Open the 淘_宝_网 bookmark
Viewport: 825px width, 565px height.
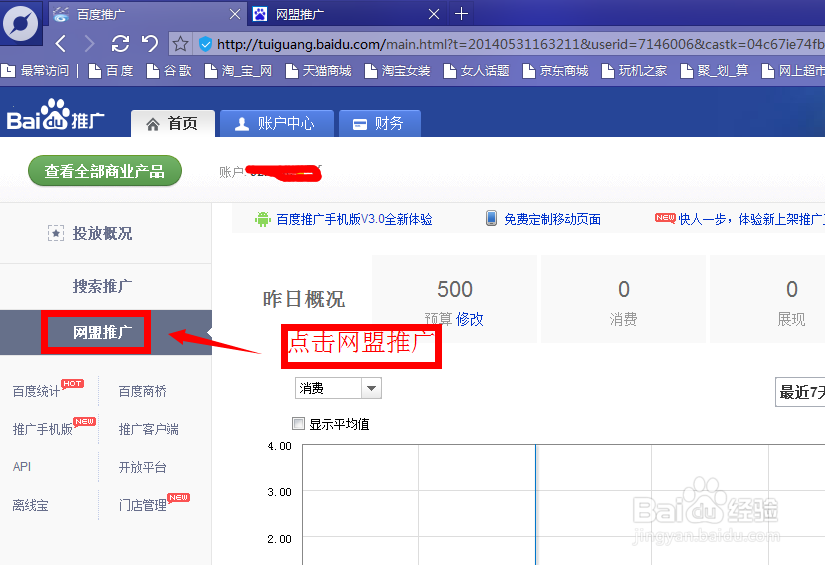pyautogui.click(x=238, y=70)
